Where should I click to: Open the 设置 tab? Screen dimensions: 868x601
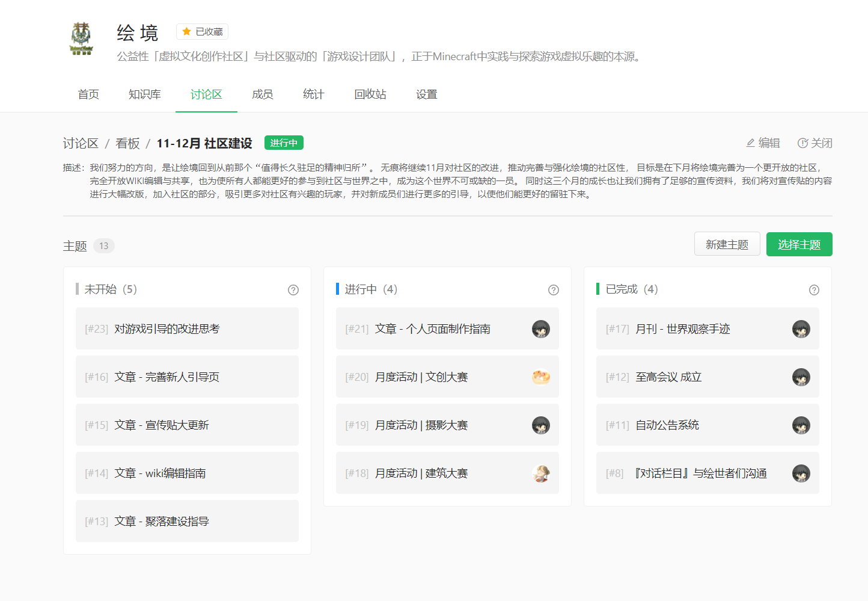point(427,94)
